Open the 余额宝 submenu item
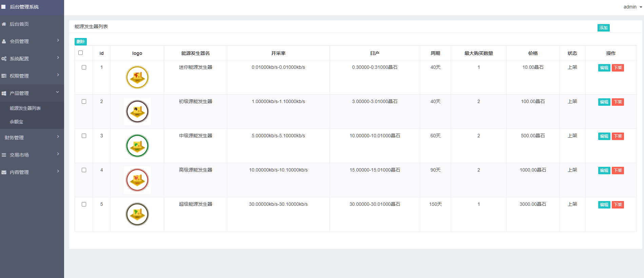The image size is (644, 278). coord(17,122)
